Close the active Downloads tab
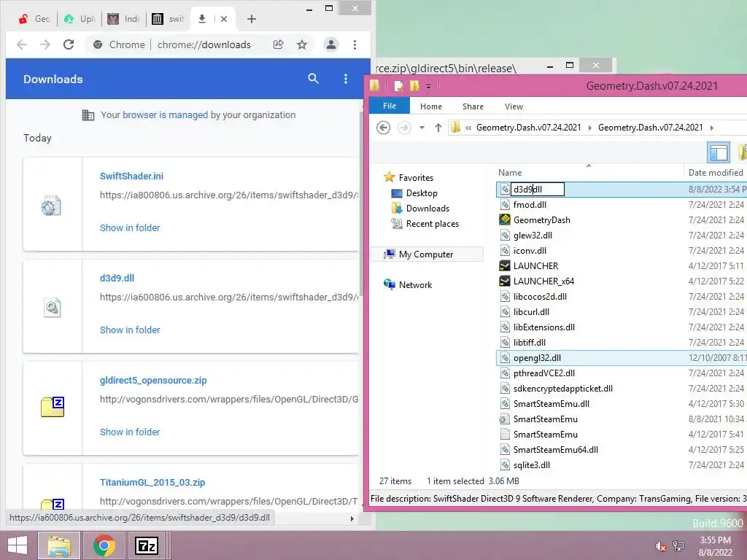747x560 pixels. coord(224,19)
